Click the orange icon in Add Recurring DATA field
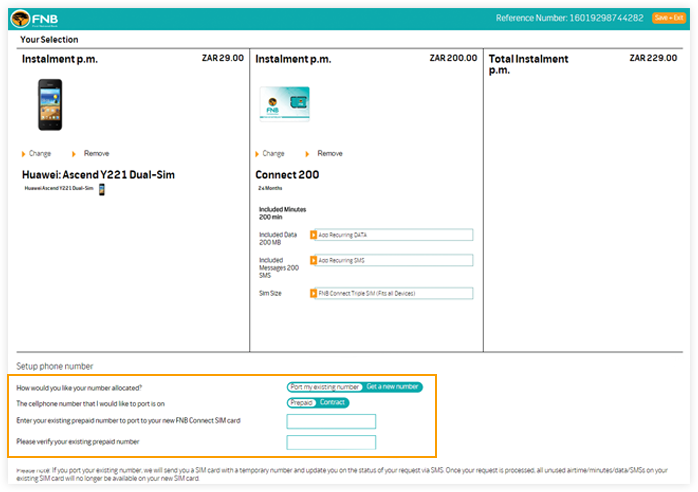698x492 pixels. [313, 235]
